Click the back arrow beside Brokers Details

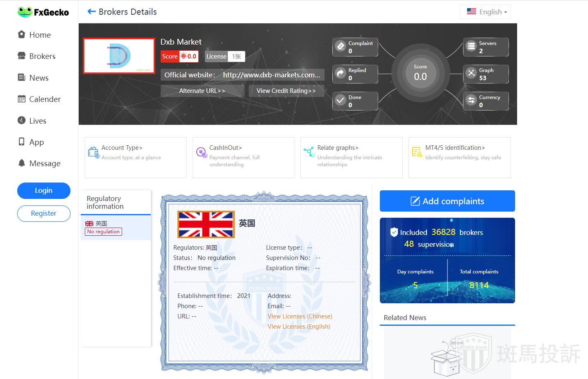91,12
